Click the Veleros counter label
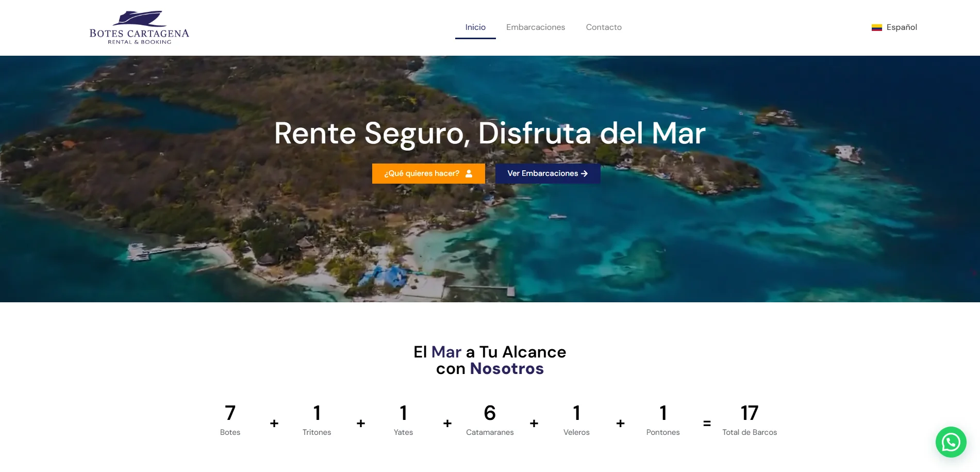The width and height of the screenshot is (980, 472). tap(576, 432)
